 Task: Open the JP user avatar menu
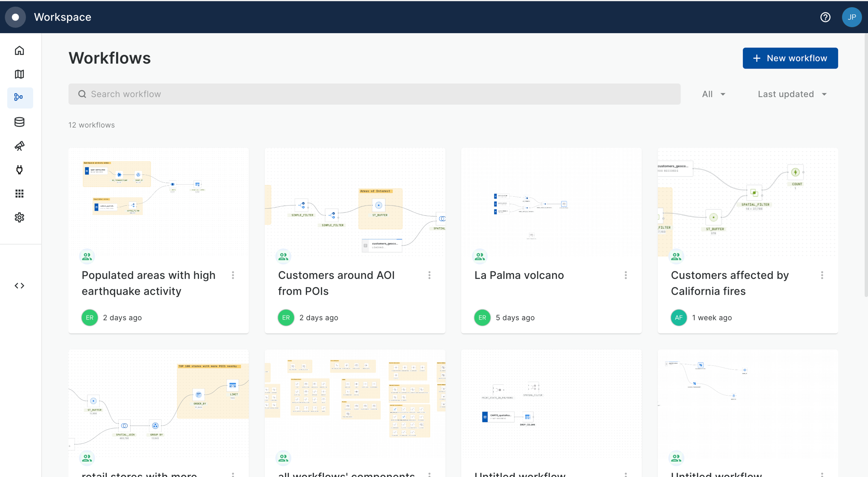coord(851,17)
